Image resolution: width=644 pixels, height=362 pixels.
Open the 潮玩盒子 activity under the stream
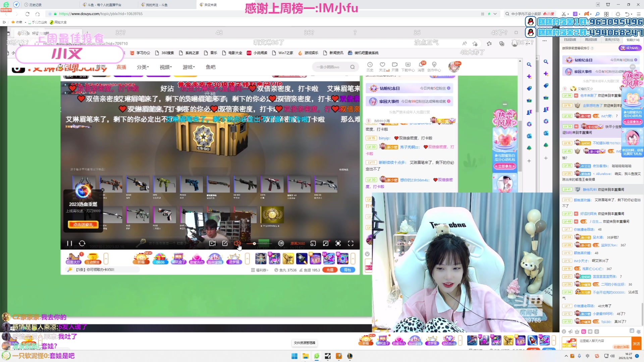click(178, 258)
